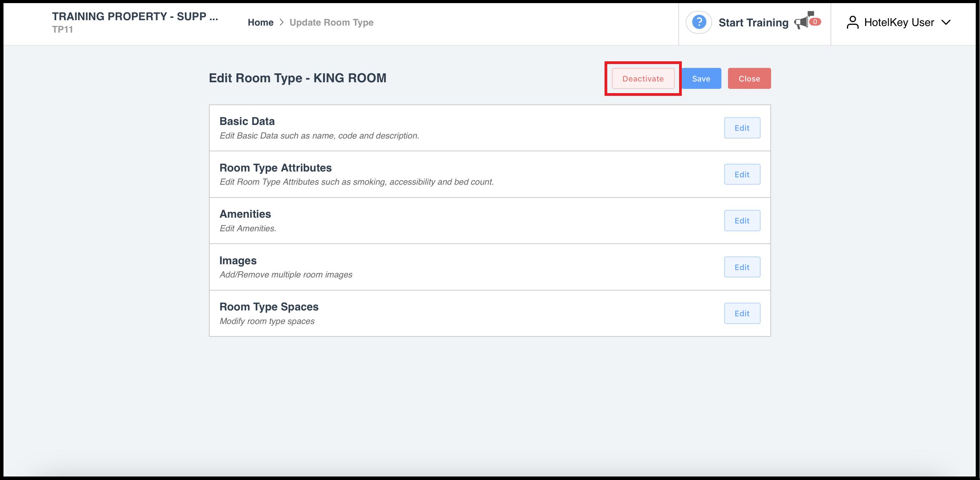Viewport: 980px width, 480px height.
Task: Click the breadcrumb separator arrow after Home
Action: (282, 22)
